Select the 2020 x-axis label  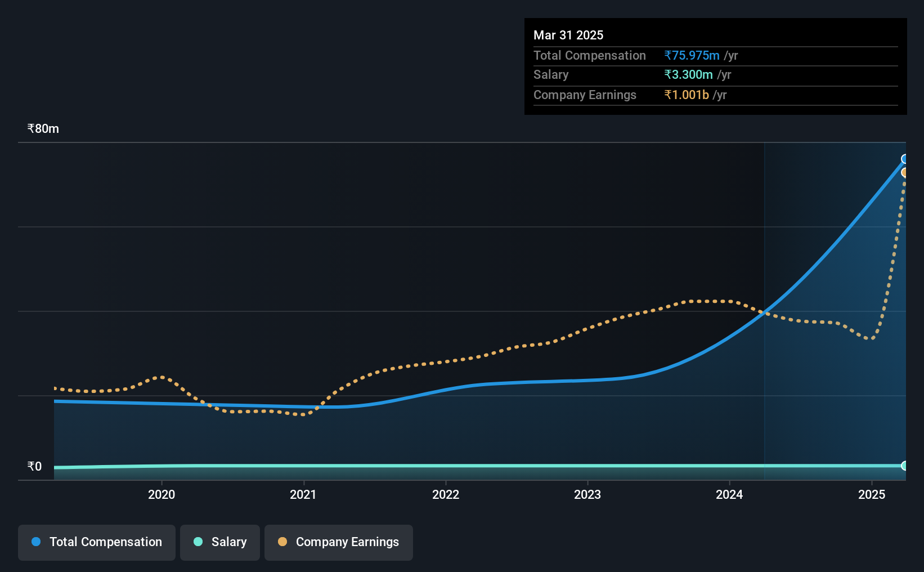point(162,494)
